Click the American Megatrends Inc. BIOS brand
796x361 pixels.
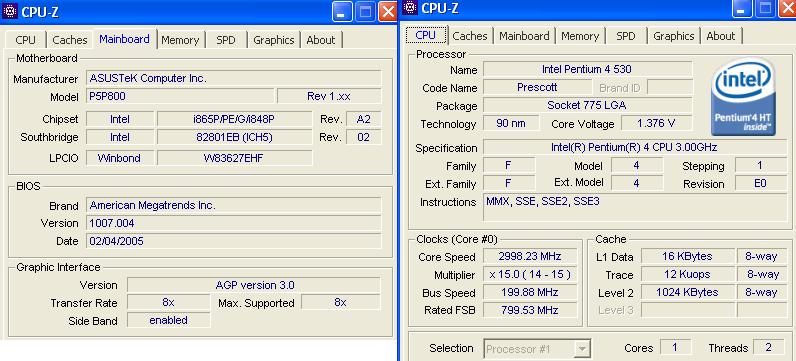[234, 205]
